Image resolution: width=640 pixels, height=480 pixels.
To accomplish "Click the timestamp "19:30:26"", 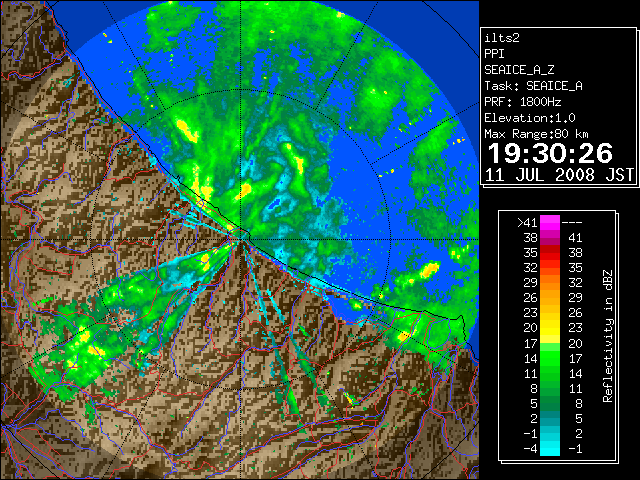I will (x=550, y=153).
